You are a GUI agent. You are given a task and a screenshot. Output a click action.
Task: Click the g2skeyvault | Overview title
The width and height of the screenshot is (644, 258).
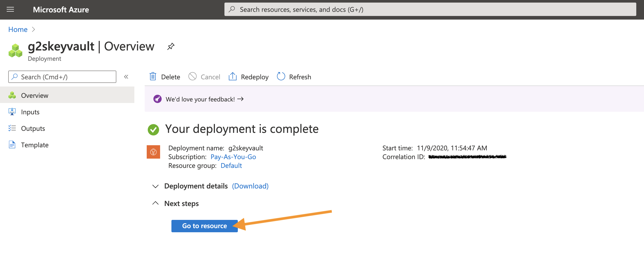click(91, 46)
